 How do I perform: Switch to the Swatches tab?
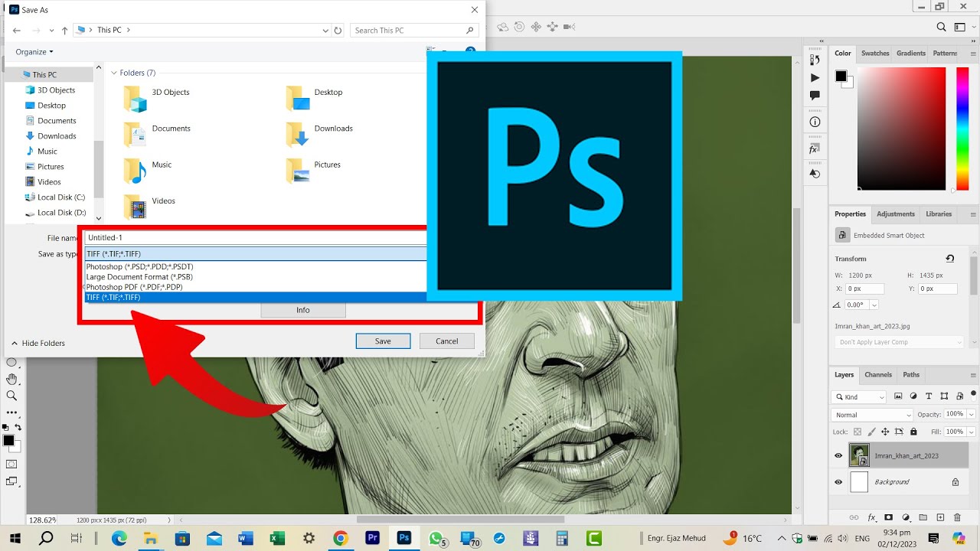point(875,54)
